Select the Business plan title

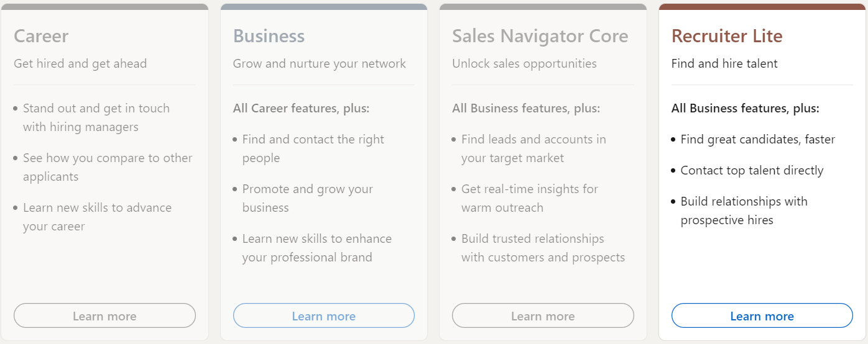(x=269, y=36)
